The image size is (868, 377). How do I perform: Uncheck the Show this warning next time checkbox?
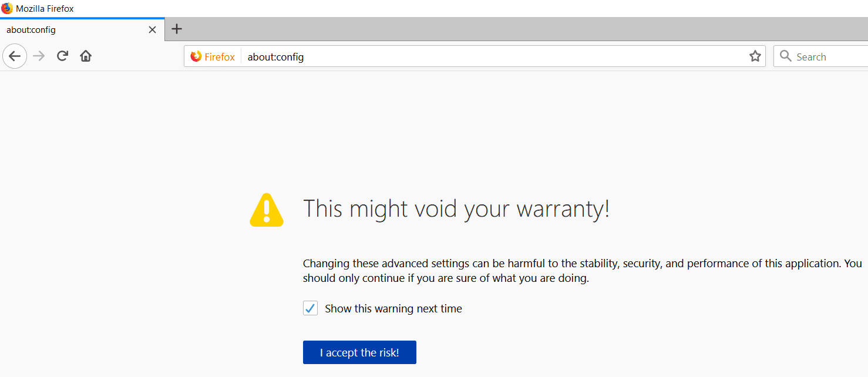(x=310, y=308)
